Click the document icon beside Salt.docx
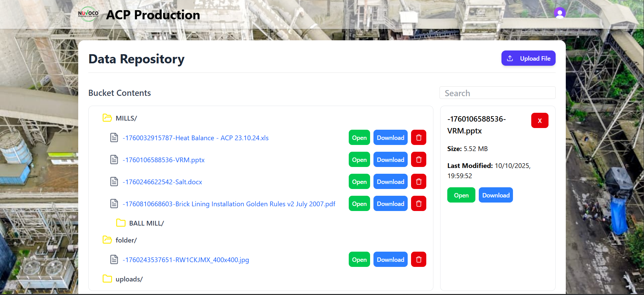 114,182
